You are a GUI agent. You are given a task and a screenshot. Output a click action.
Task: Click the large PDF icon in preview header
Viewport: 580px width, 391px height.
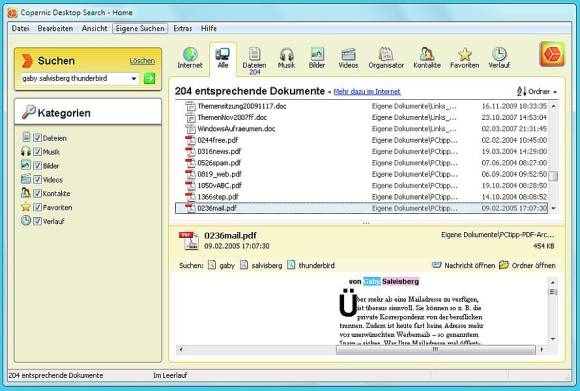point(189,241)
